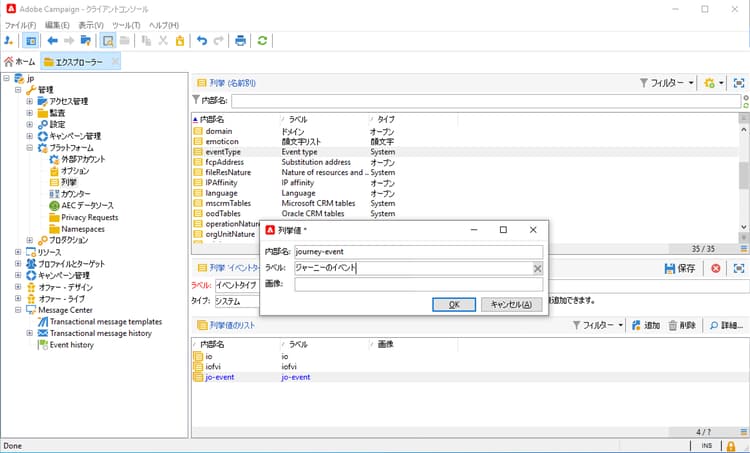This screenshot has width=750, height=453.
Task: Expand the 監査 tree node
Action: coord(30,113)
